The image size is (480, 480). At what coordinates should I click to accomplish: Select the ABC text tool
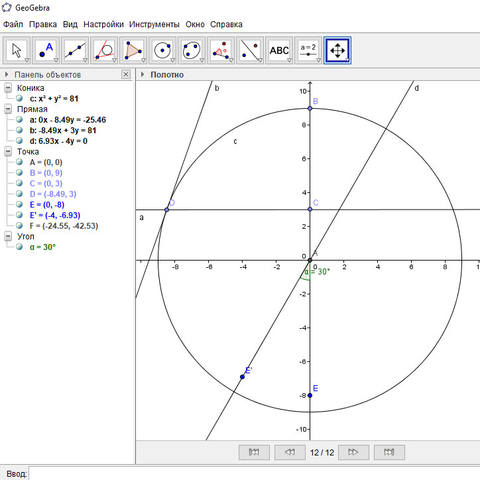click(x=279, y=50)
